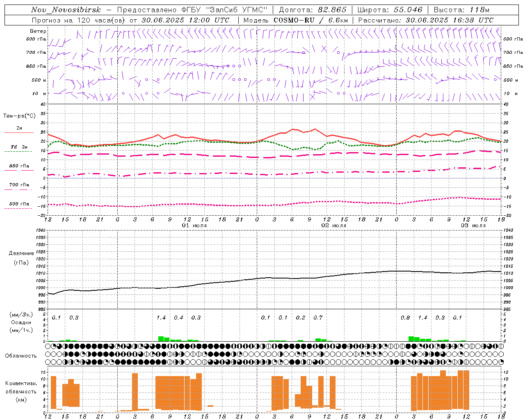Click the dashed line sample under the Td 2м legend

click(18, 151)
